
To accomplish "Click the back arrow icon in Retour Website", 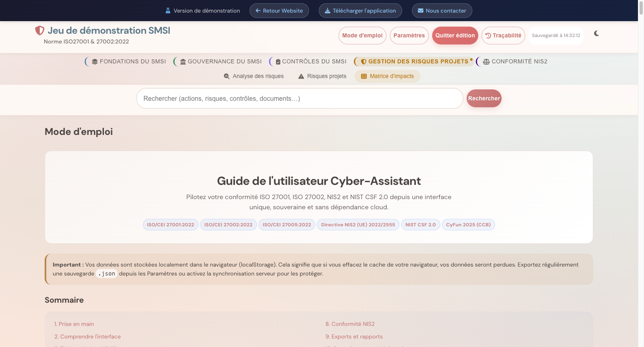I will pos(258,11).
